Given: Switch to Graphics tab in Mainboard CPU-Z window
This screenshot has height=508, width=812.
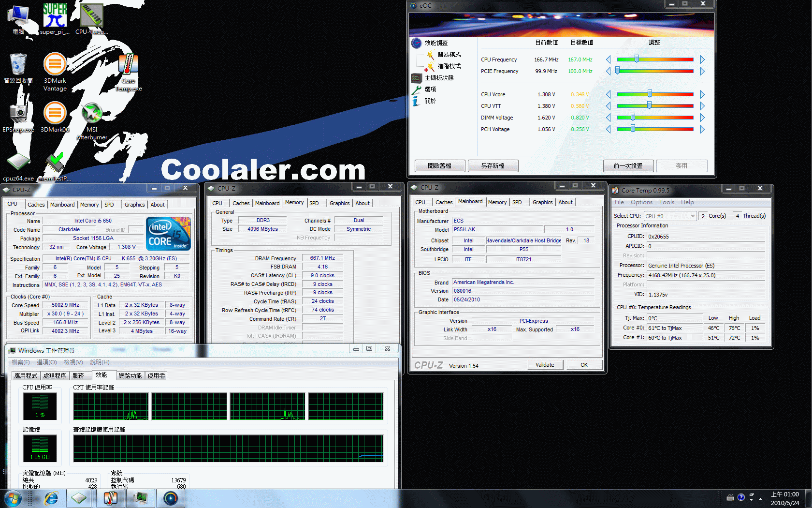Looking at the screenshot, I should click(x=542, y=202).
